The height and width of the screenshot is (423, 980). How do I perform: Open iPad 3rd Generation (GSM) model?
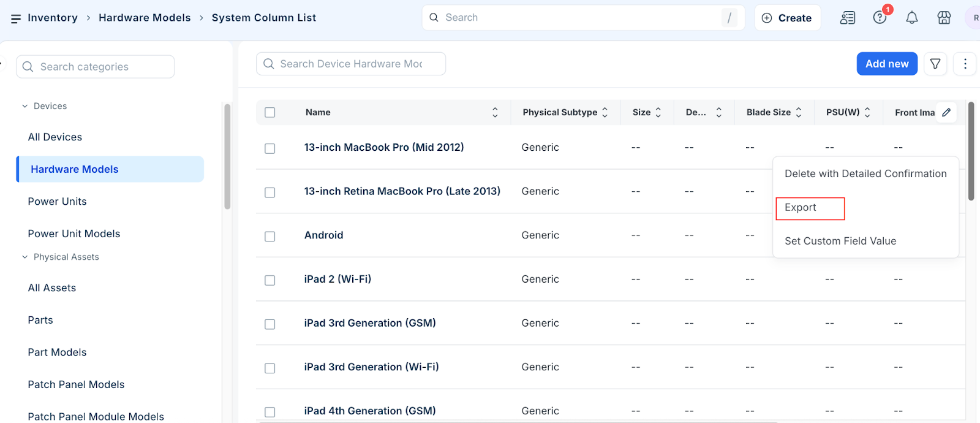370,323
